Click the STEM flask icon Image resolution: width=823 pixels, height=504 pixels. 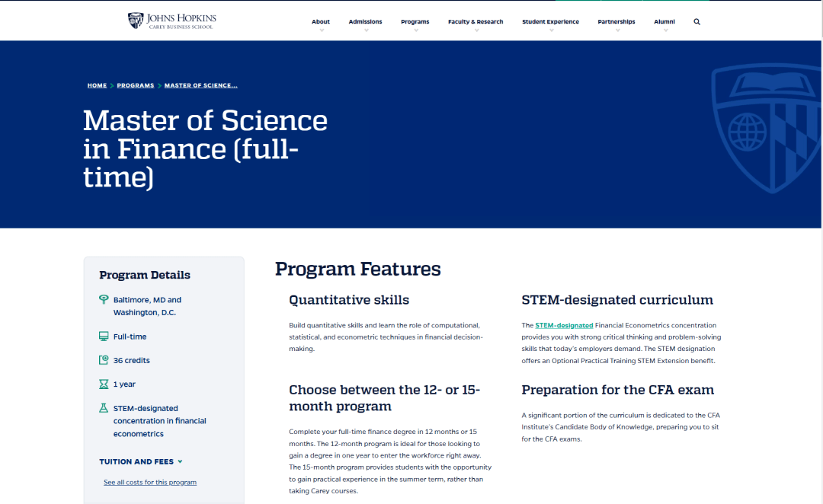coord(104,409)
